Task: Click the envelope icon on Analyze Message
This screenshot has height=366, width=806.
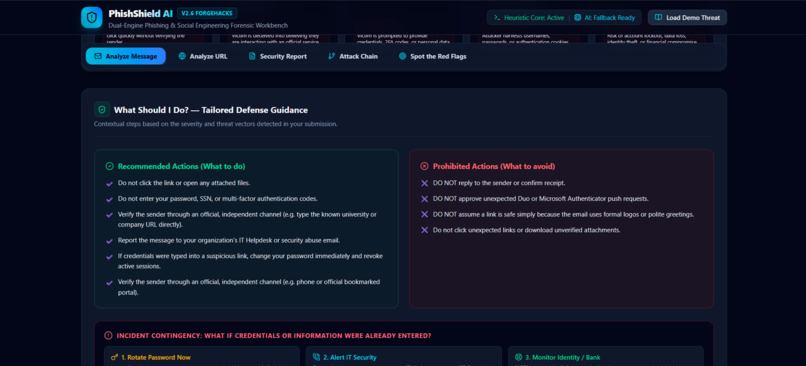Action: click(x=98, y=56)
